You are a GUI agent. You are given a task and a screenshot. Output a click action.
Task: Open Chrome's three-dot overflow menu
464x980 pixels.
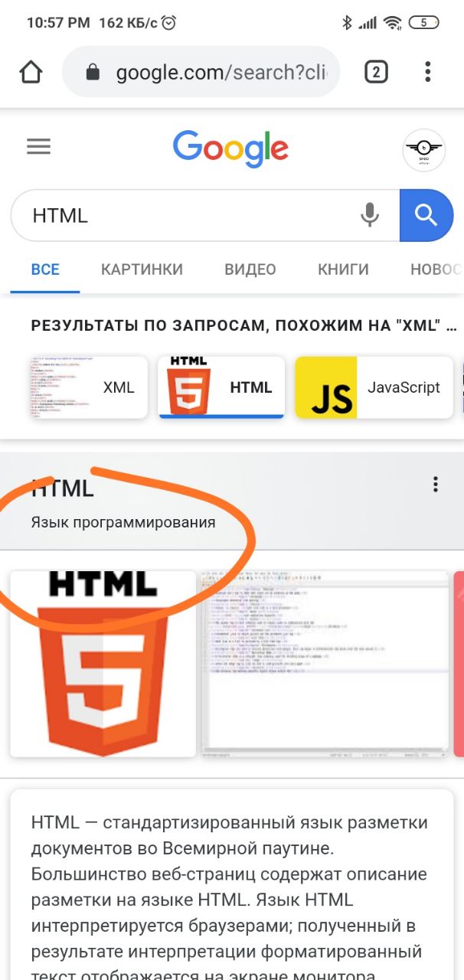(x=427, y=72)
